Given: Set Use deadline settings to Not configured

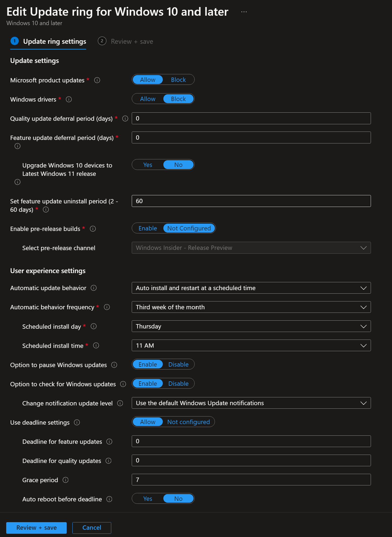Looking at the screenshot, I should [188, 422].
